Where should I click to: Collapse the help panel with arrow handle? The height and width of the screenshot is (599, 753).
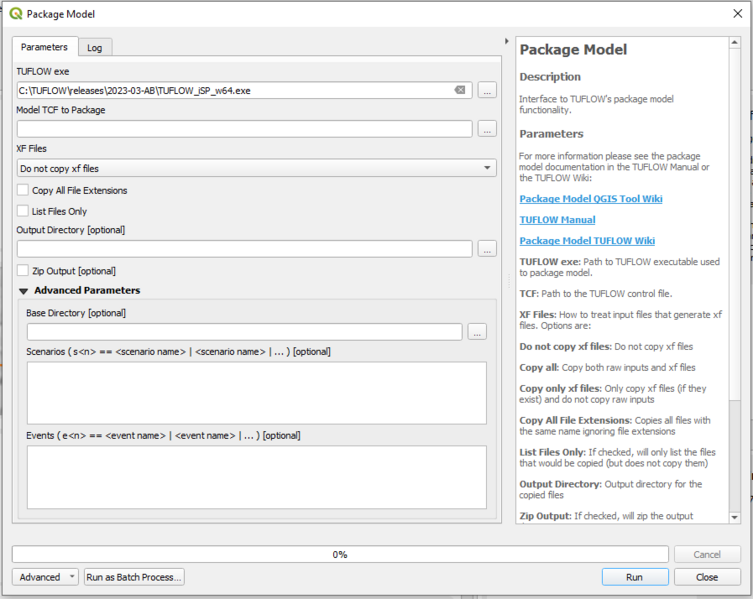click(x=507, y=41)
